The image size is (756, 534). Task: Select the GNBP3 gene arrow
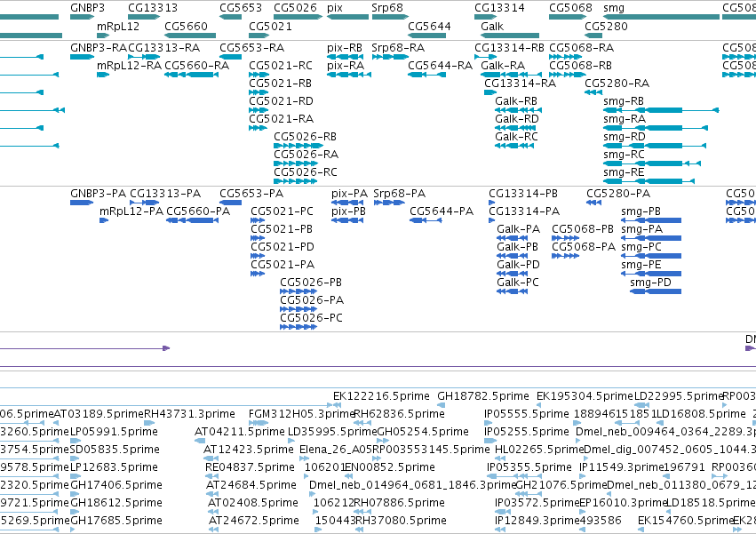point(82,17)
